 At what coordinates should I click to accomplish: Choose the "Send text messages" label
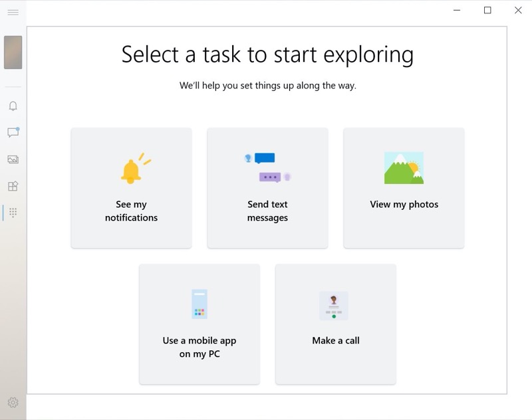tap(267, 211)
